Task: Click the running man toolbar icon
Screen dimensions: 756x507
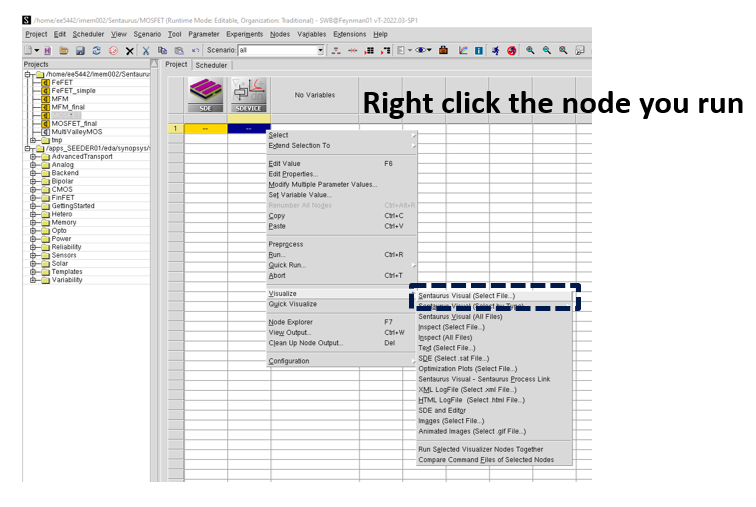Action: point(495,50)
